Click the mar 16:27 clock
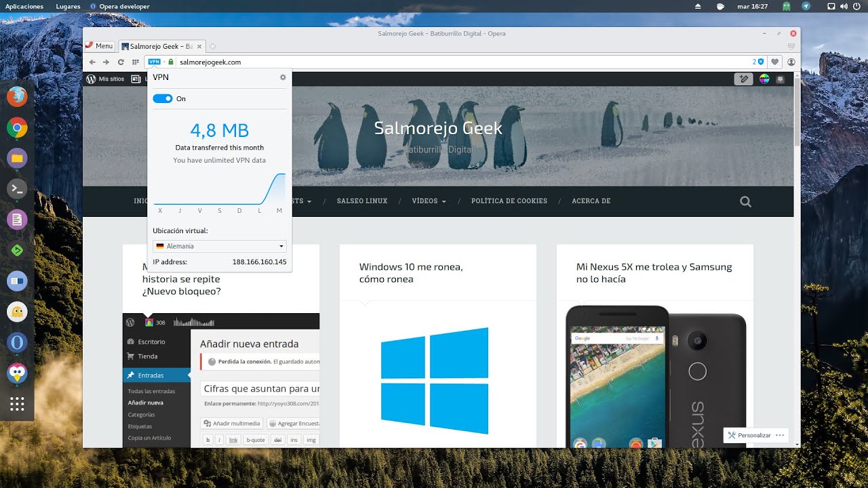868x488 pixels. tap(752, 6)
